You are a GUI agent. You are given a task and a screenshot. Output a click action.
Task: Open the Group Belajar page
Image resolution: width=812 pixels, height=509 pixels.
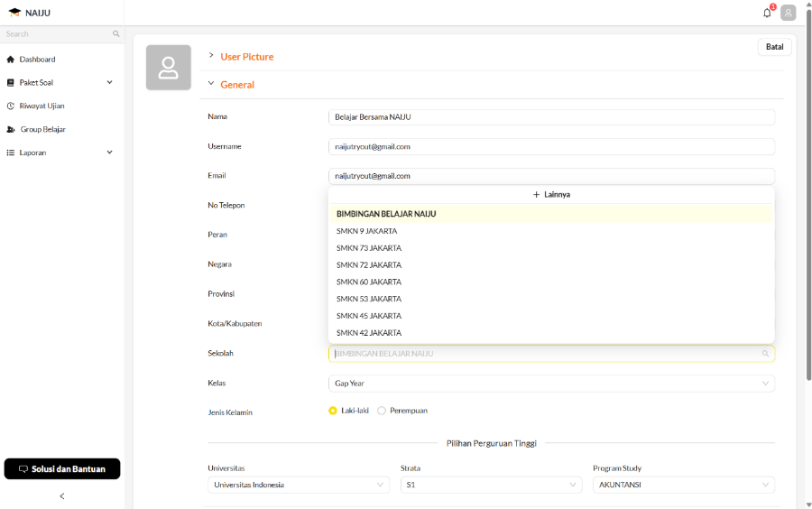[x=43, y=129]
